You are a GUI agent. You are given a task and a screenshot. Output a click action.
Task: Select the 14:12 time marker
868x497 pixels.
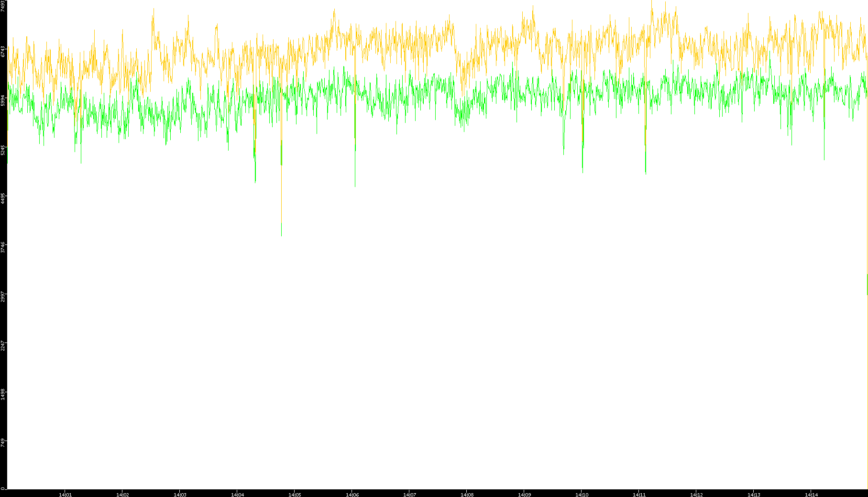coord(696,494)
